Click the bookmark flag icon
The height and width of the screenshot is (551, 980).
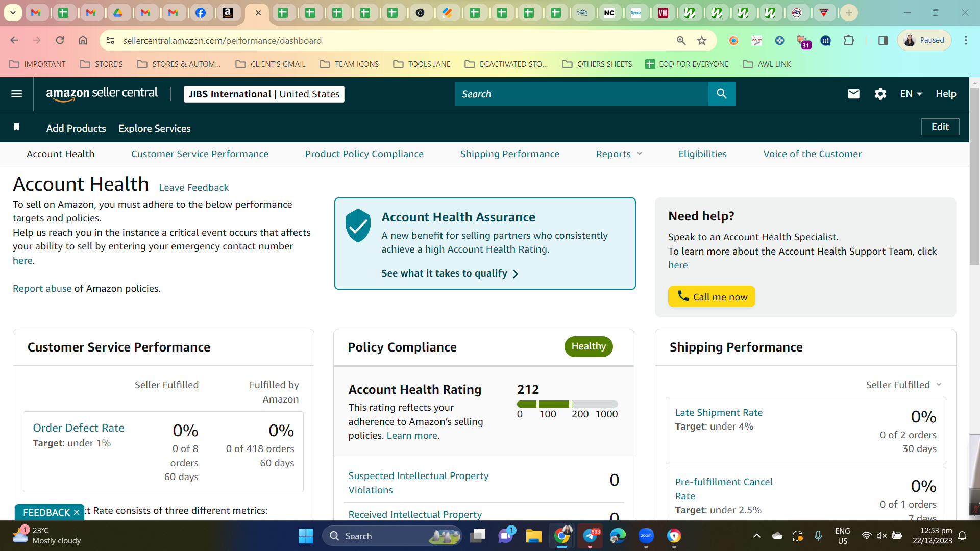[16, 127]
